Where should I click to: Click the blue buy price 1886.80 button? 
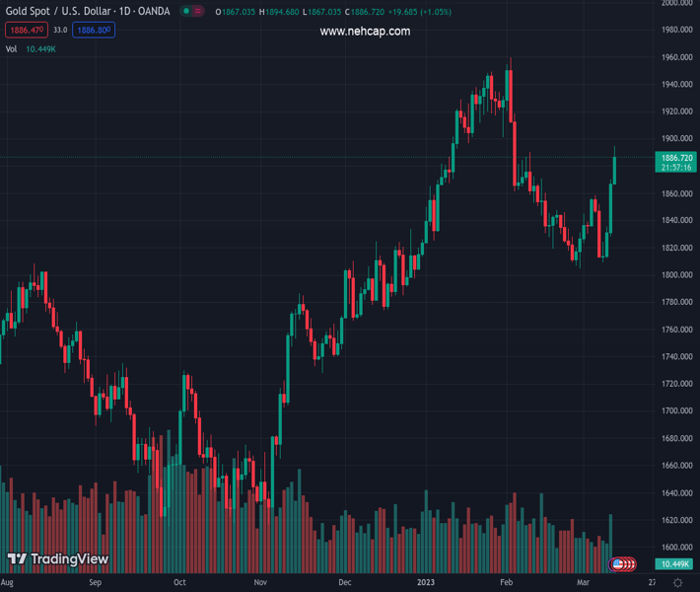pyautogui.click(x=94, y=31)
